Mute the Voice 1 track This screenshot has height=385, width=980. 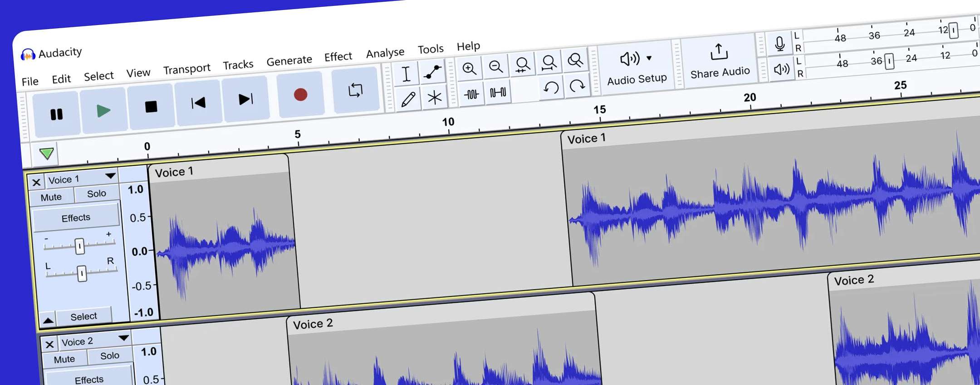pyautogui.click(x=51, y=197)
